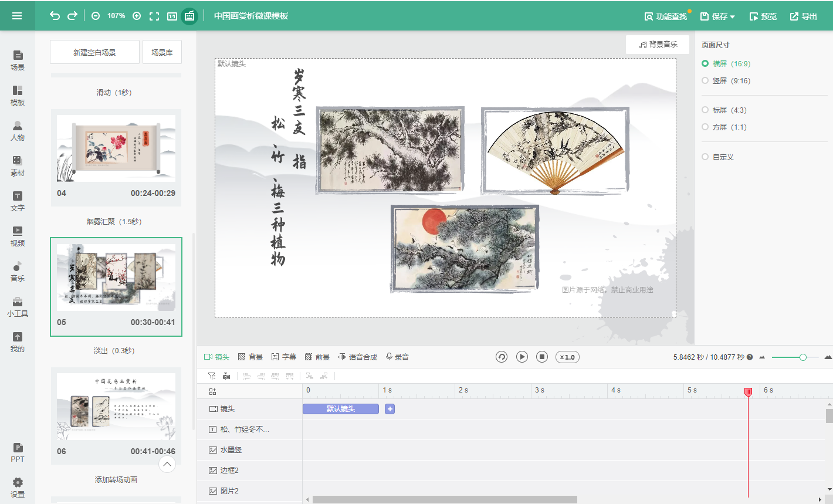833x504 pixels.
Task: Switch to the 背景 background tab
Action: click(250, 357)
